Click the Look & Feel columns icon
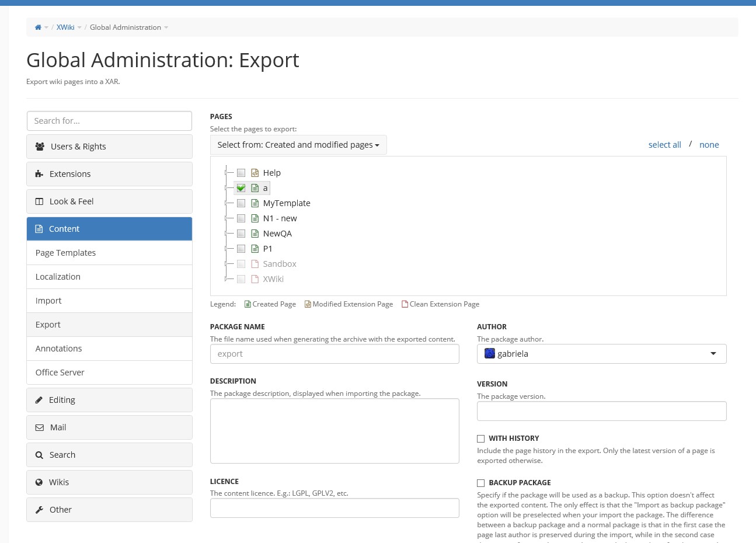Image resolution: width=756 pixels, height=543 pixels. (39, 201)
